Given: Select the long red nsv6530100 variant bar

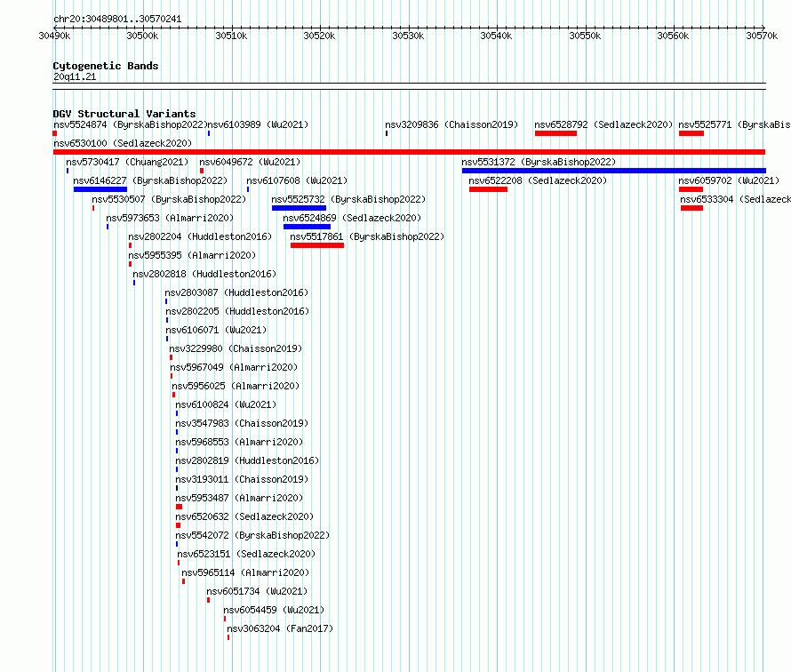Looking at the screenshot, I should pos(409,152).
